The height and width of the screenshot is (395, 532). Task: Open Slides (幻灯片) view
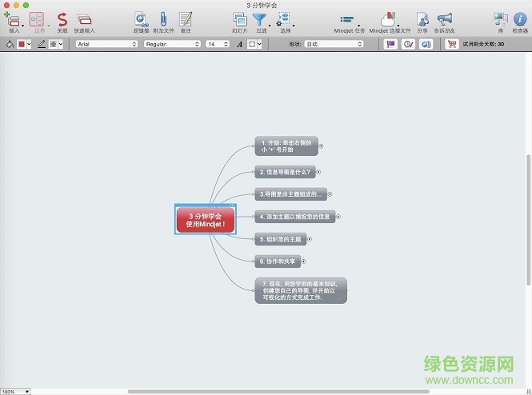coord(239,19)
